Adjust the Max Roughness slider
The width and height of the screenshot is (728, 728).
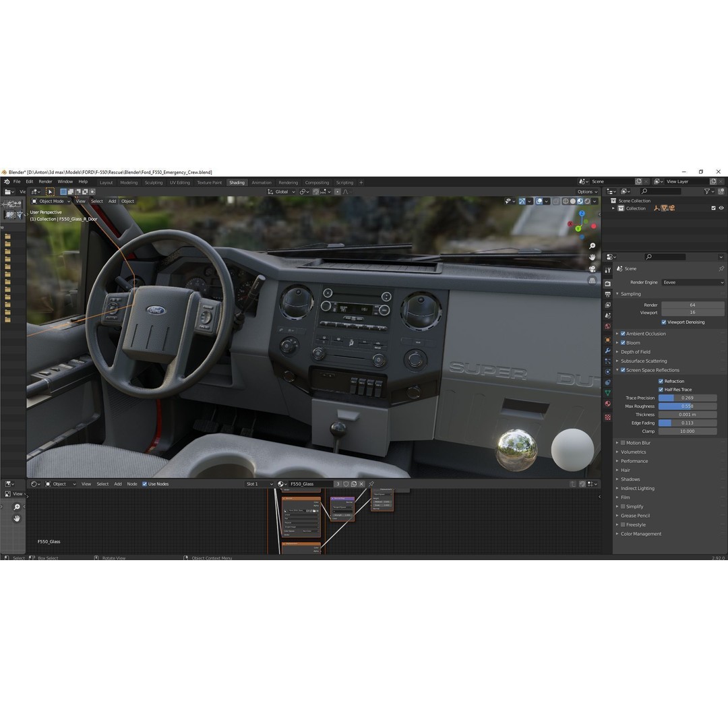[x=687, y=406]
